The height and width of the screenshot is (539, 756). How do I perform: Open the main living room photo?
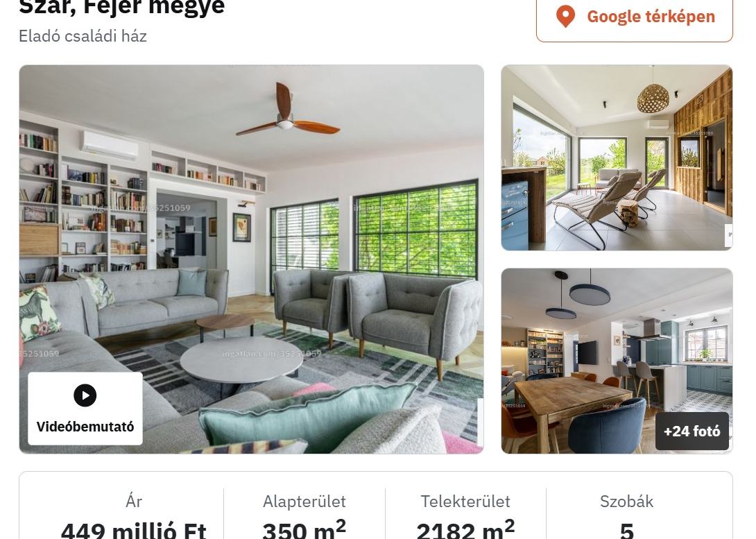[251, 259]
